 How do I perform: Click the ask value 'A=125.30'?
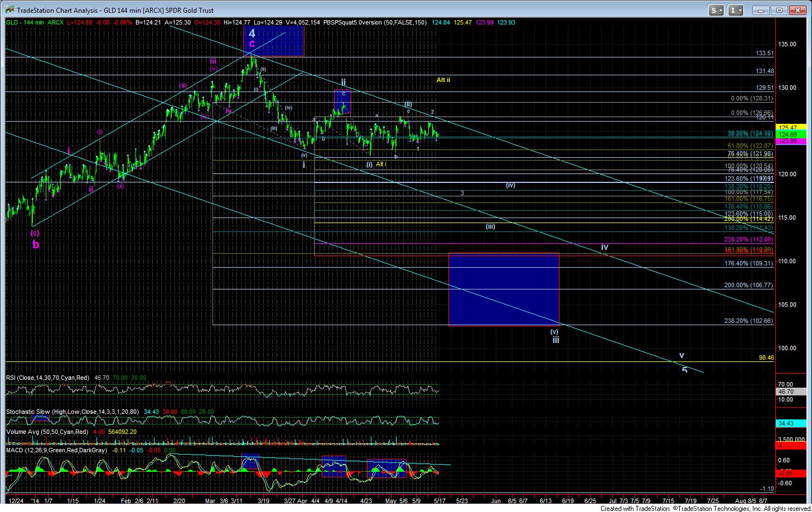(x=177, y=22)
